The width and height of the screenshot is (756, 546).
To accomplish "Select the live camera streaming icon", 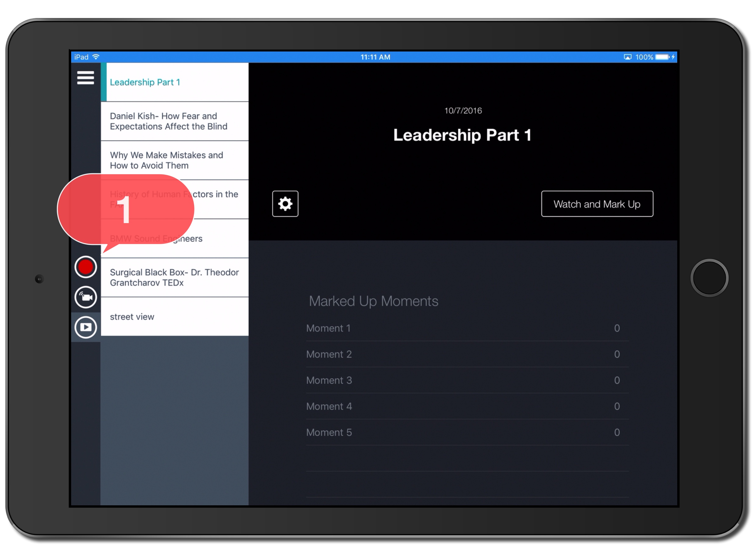I will 86,297.
